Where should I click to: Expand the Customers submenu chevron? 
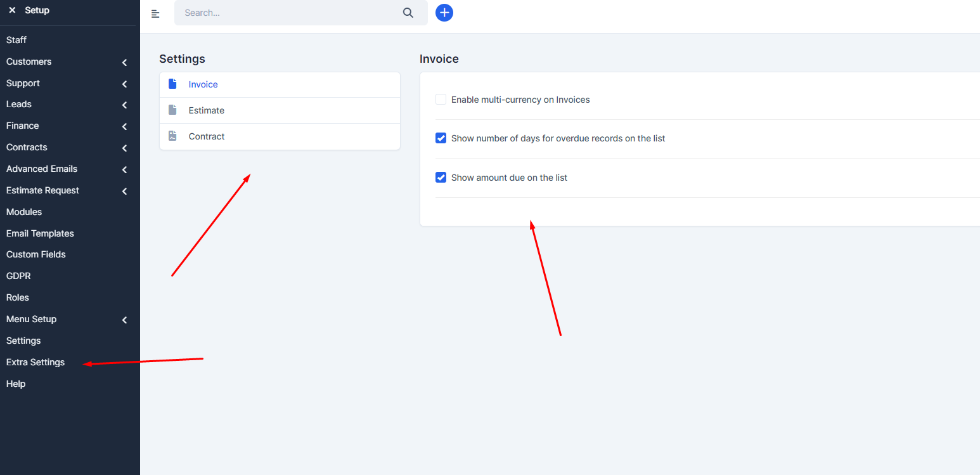(124, 62)
